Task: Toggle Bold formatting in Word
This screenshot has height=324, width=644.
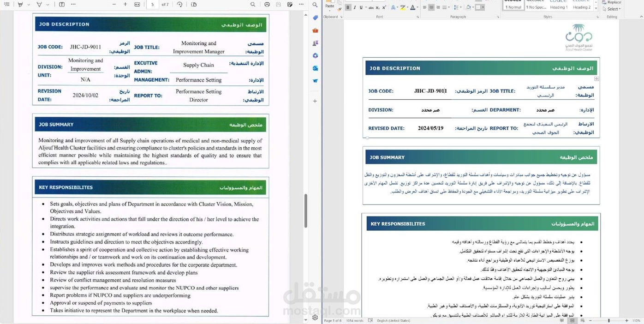Action: tap(348, 7)
